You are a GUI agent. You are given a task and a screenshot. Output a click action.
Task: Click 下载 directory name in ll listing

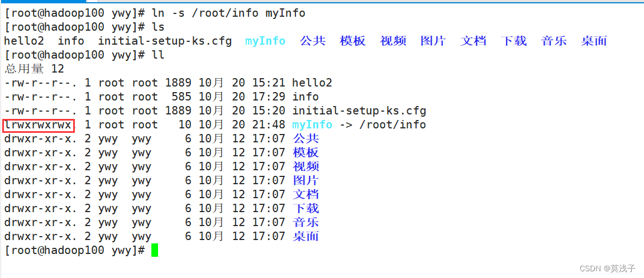(306, 208)
